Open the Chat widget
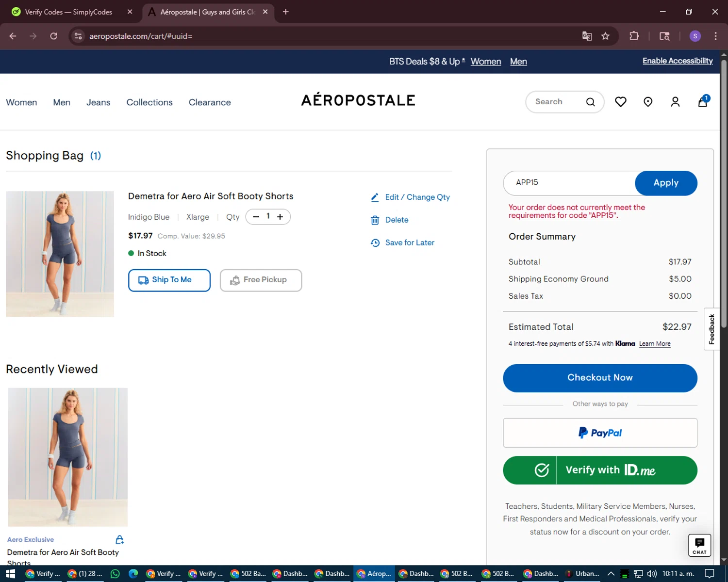Viewport: 728px width, 582px height. tap(699, 546)
